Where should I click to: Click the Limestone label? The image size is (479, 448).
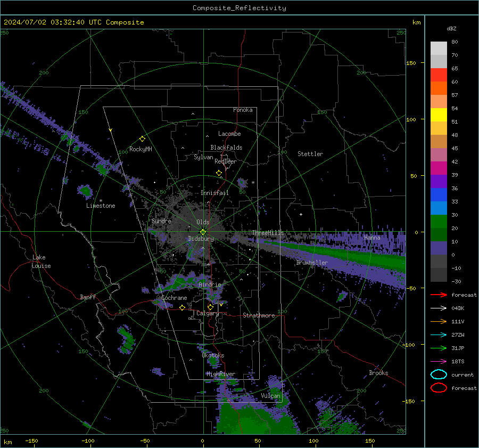[101, 206]
